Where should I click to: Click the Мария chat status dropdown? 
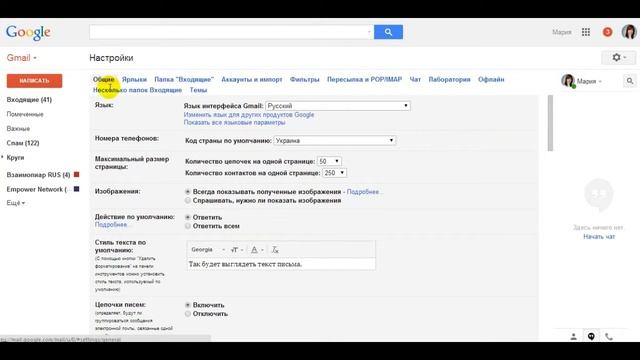coord(589,81)
